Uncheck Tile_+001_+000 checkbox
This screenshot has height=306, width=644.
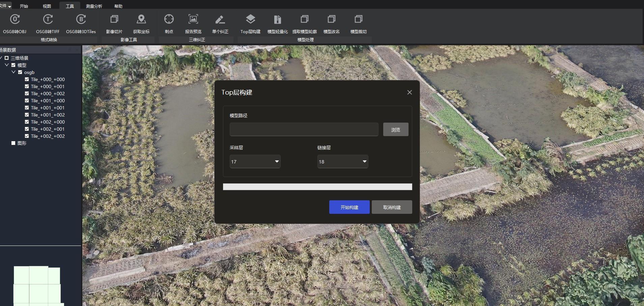pos(27,101)
